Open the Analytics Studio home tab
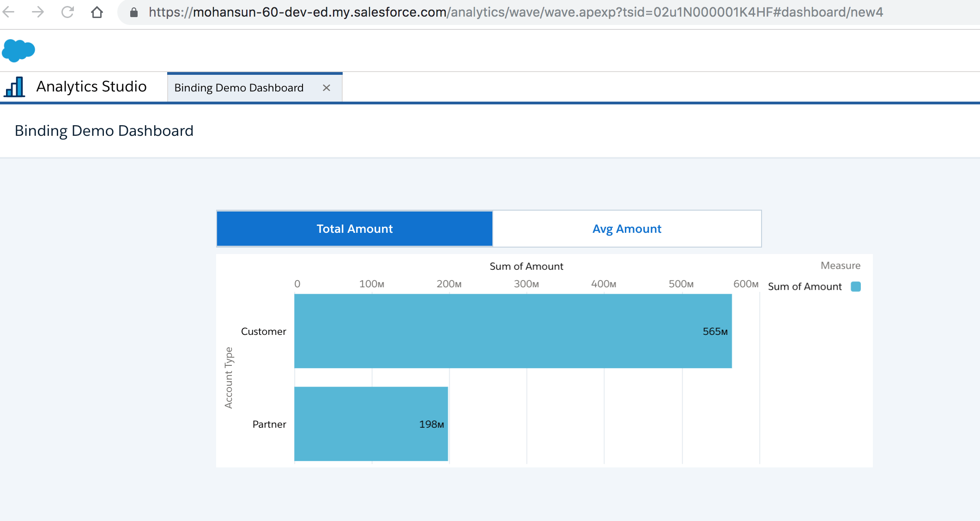 tap(91, 86)
